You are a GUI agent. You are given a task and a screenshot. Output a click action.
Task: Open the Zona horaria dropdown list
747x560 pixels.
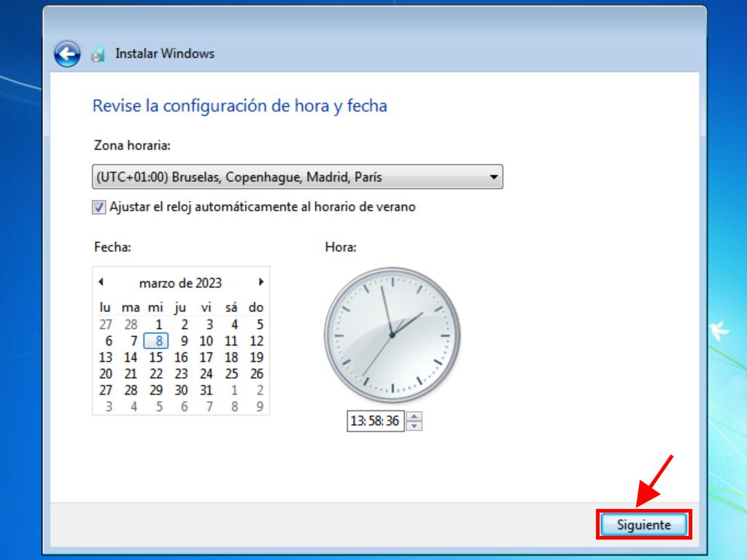pos(298,177)
